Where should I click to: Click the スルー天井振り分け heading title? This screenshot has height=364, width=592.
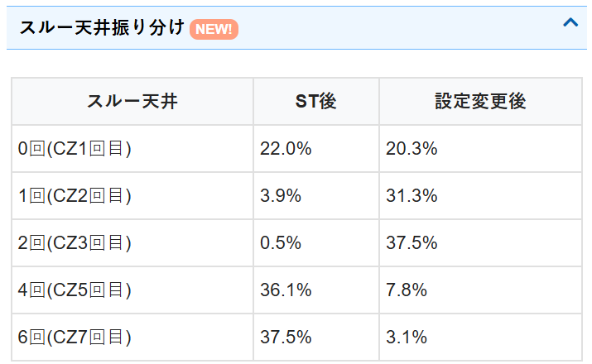coord(101,29)
